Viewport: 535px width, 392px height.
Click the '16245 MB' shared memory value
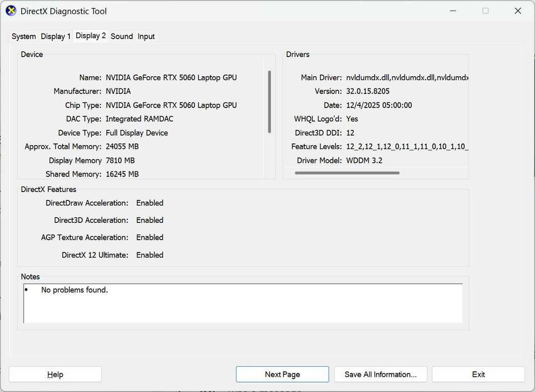122,174
